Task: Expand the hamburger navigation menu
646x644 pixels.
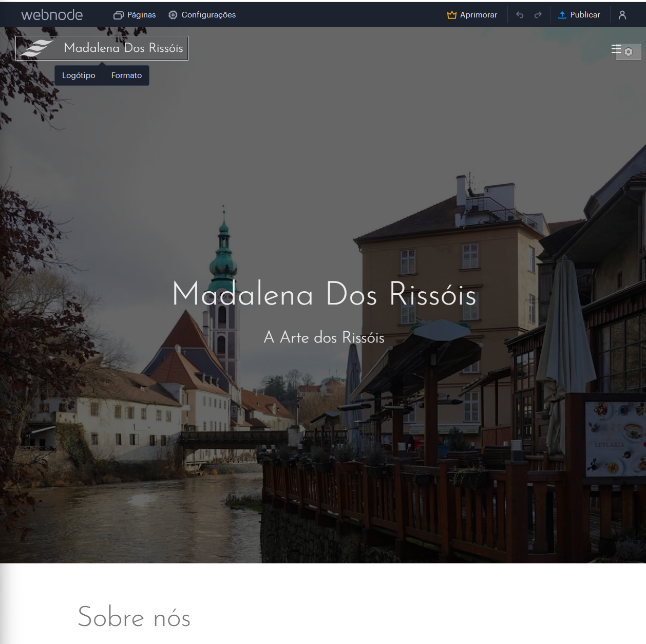Action: (x=616, y=49)
